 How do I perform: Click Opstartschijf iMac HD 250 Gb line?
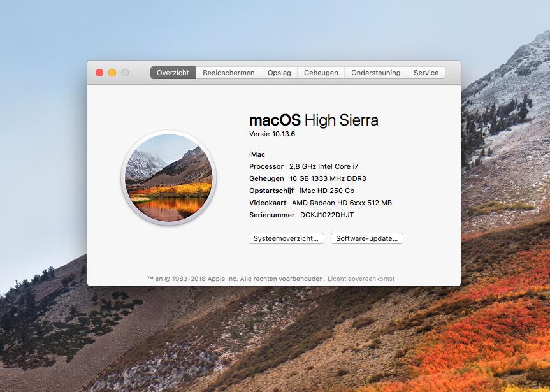tap(301, 191)
